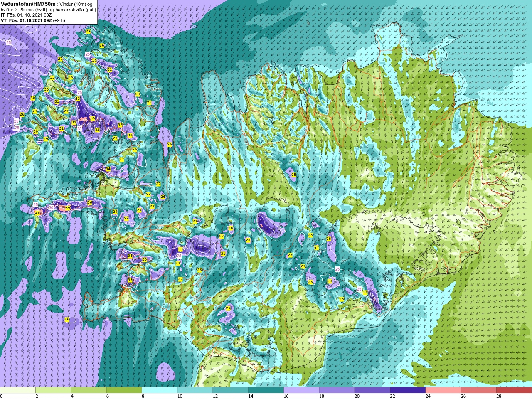The width and height of the screenshot is (532, 399).
Task: Select the 6–8 m/s olive green swatch
Action: [x=124, y=390]
